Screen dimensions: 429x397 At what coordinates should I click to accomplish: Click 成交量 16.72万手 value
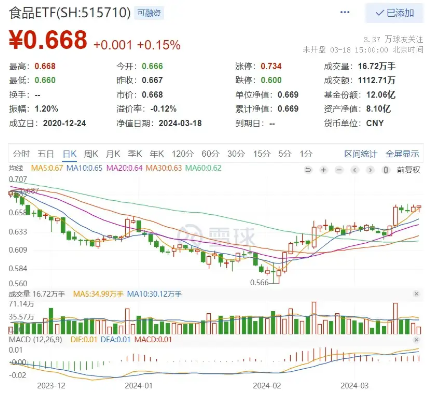(377, 66)
